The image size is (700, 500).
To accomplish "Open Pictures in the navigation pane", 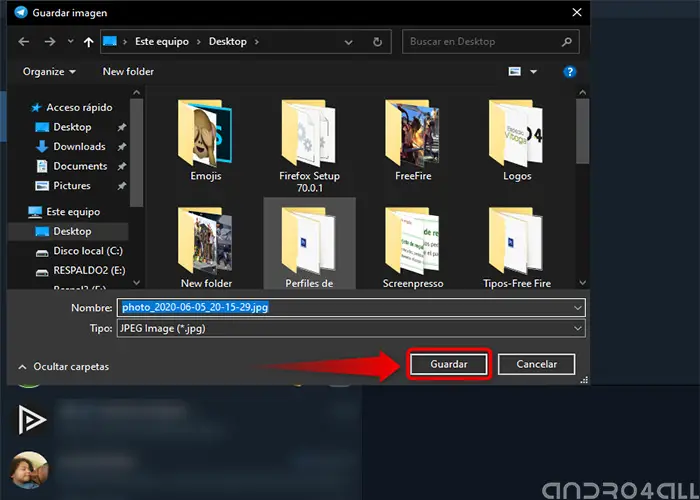I will (x=63, y=186).
